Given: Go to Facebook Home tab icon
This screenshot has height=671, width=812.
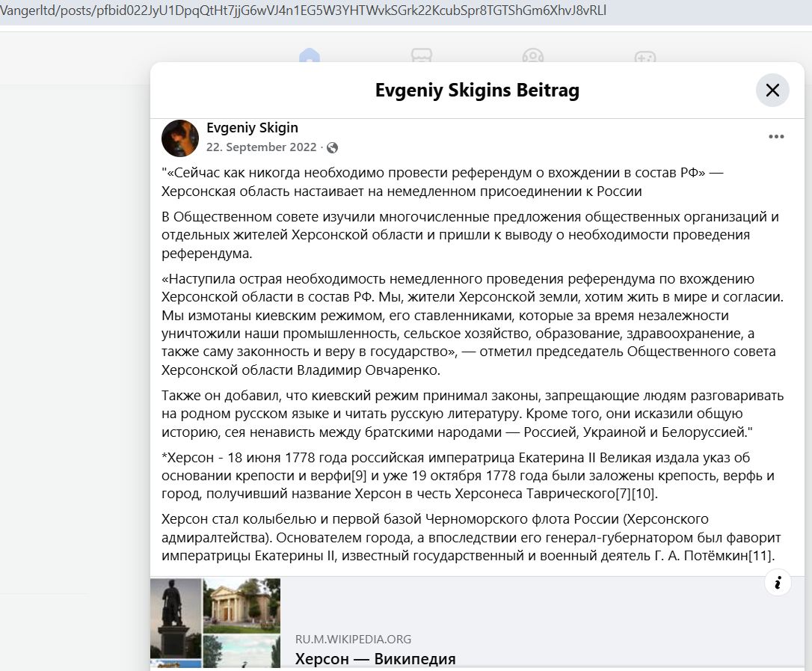Looking at the screenshot, I should [309, 58].
